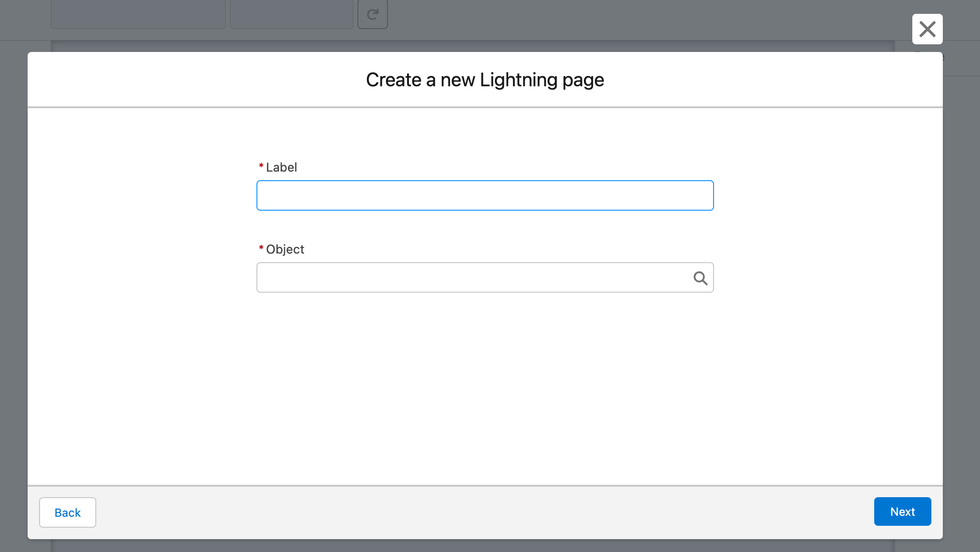The width and height of the screenshot is (980, 552).
Task: Click the dimmed panel right of the modal
Action: [961, 286]
